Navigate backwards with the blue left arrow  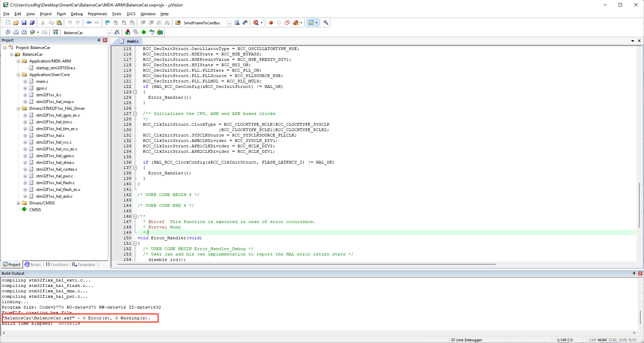pyautogui.click(x=89, y=23)
